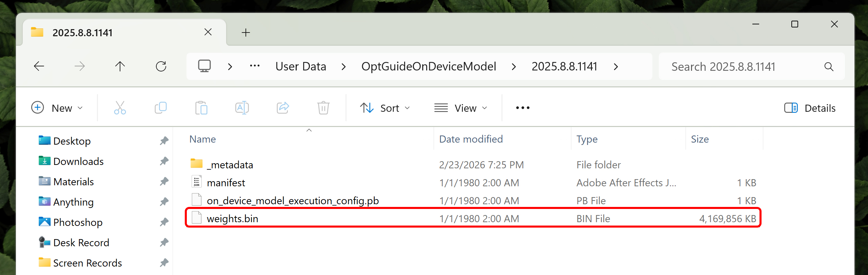Expand the Sort options menu
This screenshot has height=275, width=868.
385,108
